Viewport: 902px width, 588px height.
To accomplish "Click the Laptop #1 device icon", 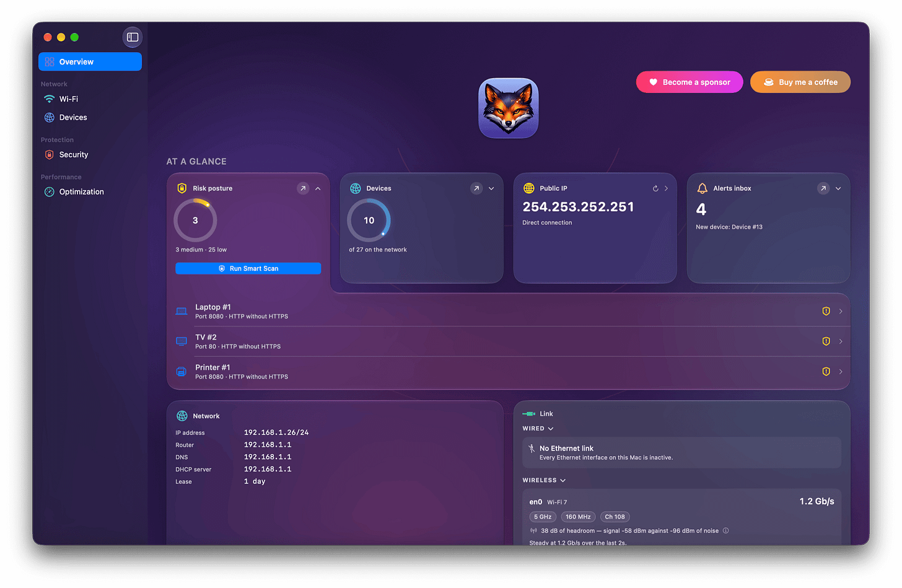I will (182, 311).
